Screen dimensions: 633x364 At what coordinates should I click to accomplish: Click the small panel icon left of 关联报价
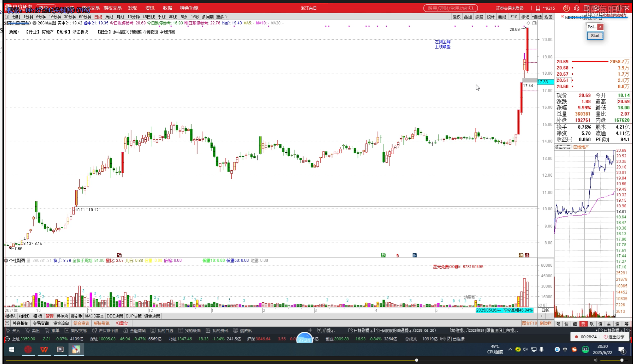tap(7, 323)
